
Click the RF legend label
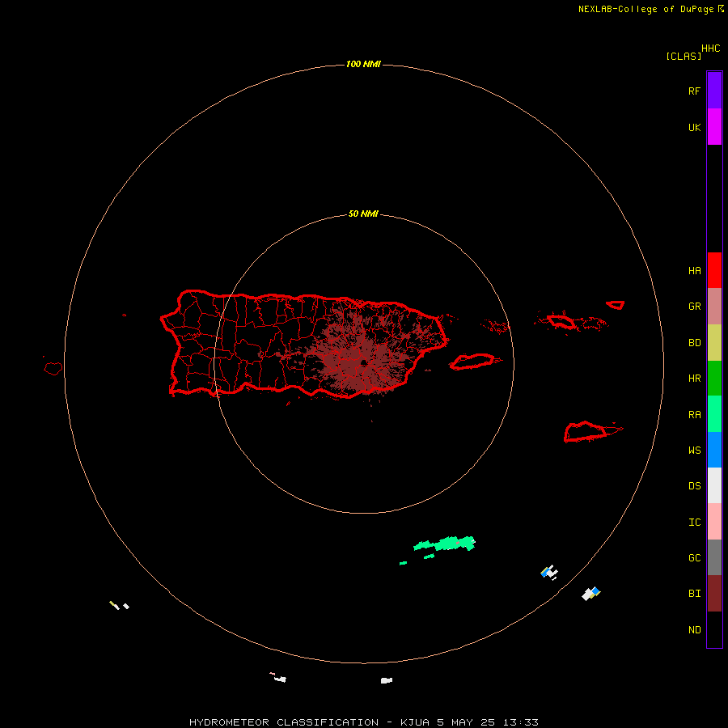click(x=694, y=91)
